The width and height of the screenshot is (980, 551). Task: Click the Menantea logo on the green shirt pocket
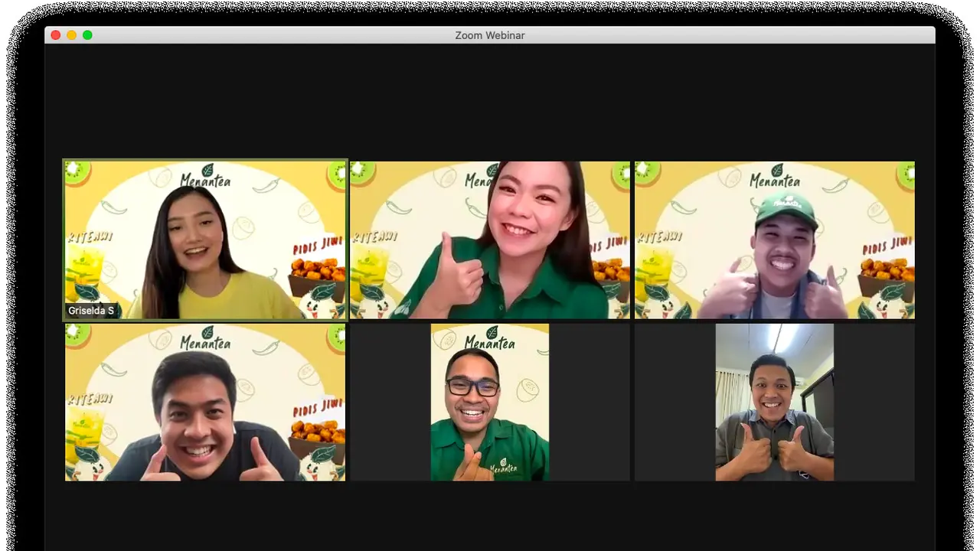coord(504,465)
